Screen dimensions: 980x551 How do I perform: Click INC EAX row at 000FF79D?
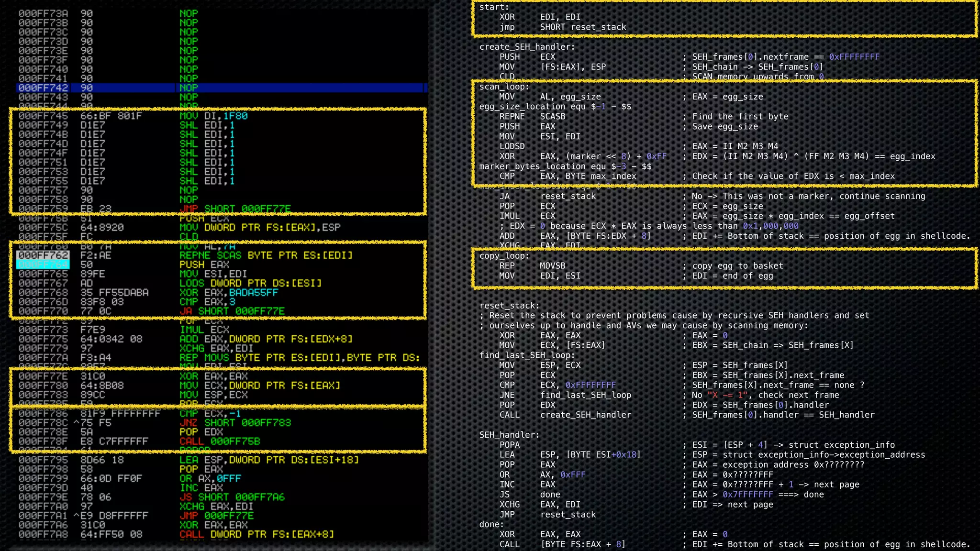point(121,488)
